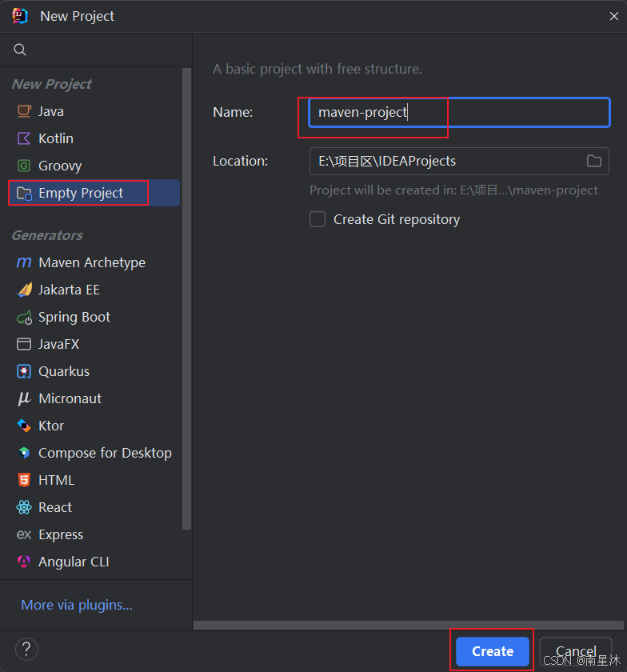This screenshot has height=672, width=627.
Task: Pick the Express generator
Action: tap(94, 535)
